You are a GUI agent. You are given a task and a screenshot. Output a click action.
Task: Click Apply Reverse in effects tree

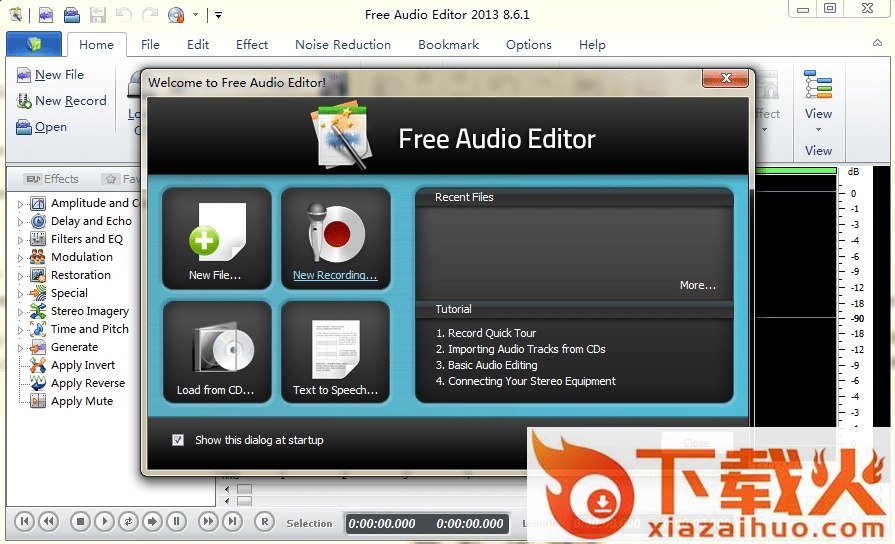click(88, 383)
